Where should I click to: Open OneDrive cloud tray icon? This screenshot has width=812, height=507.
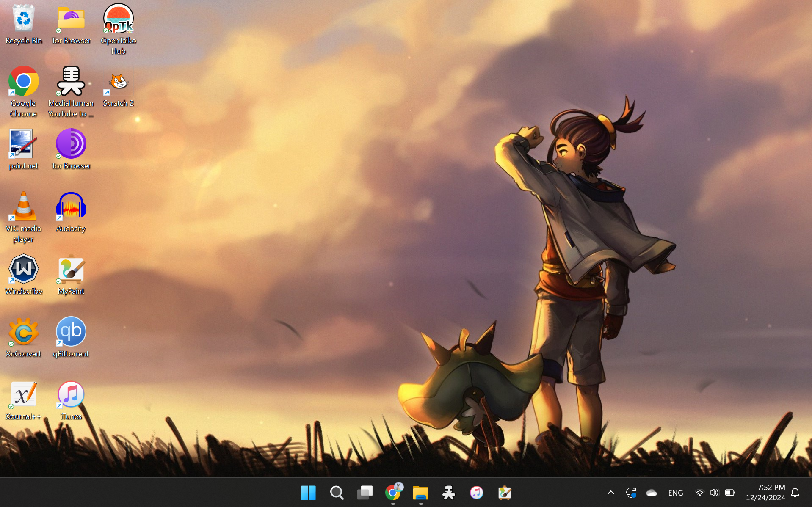[652, 493]
